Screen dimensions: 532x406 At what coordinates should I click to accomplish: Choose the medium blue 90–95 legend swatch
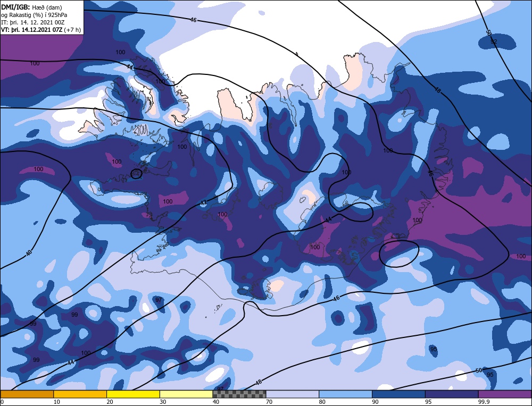pos(398,394)
